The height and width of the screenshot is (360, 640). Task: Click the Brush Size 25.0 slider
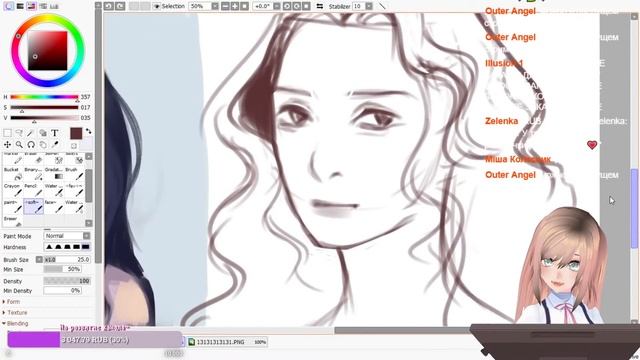67,260
